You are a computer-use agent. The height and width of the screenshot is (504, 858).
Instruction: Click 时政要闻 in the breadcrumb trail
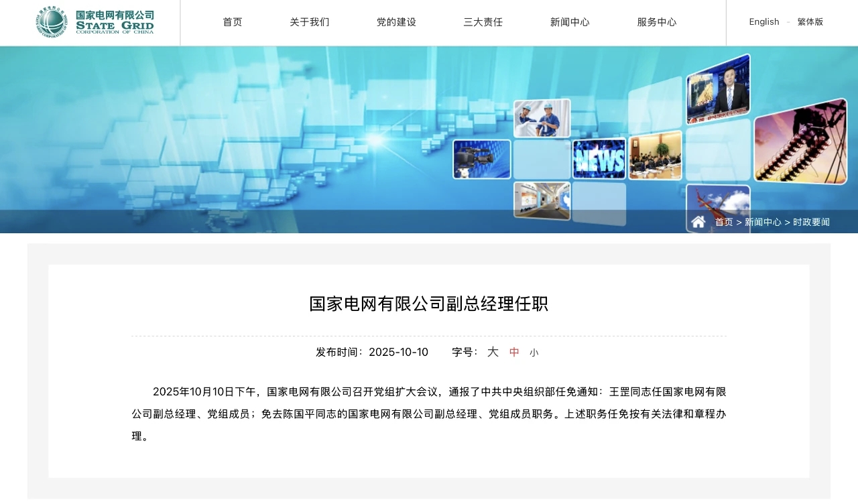(811, 222)
